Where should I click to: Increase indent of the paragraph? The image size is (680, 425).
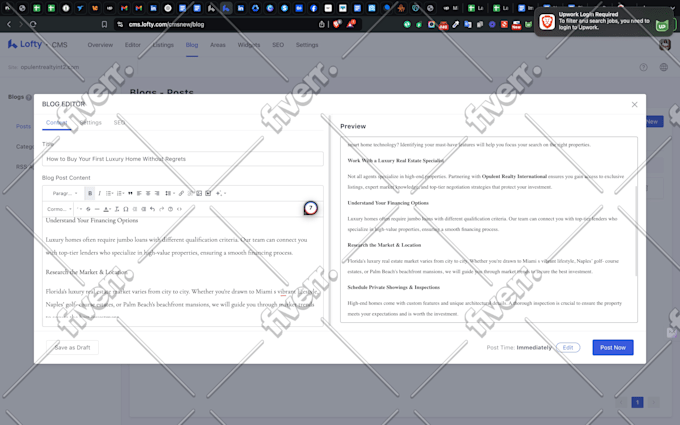point(144,209)
